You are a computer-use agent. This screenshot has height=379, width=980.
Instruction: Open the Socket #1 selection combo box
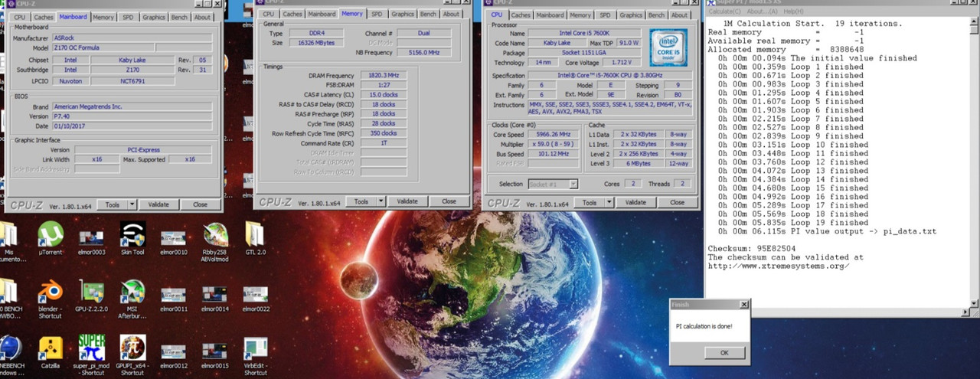coord(554,184)
